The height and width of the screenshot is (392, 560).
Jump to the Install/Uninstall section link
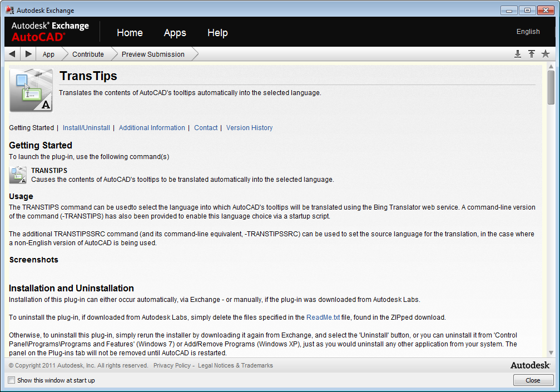(x=86, y=128)
